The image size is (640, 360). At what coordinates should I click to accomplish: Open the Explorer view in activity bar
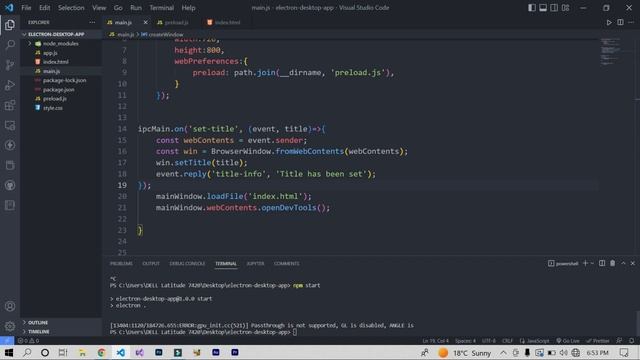tap(10, 25)
